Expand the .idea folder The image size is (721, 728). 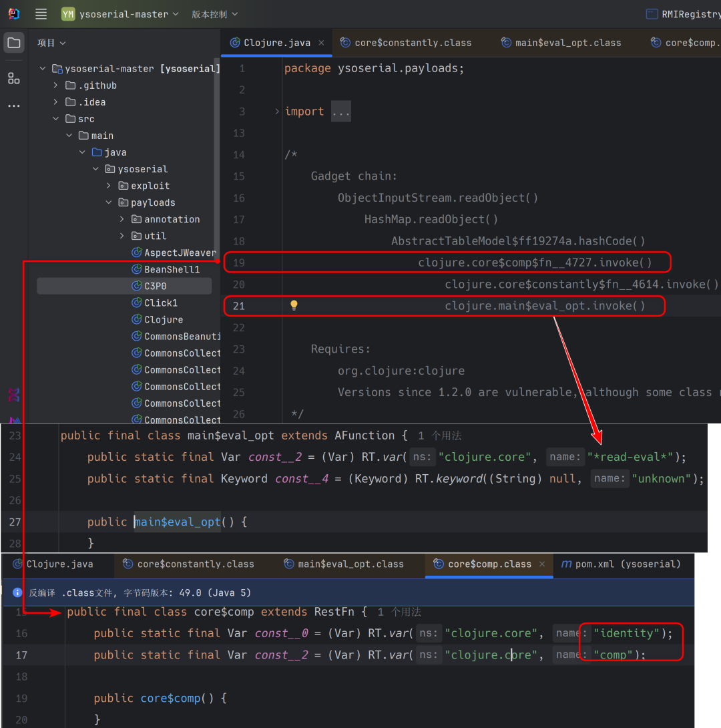(55, 102)
